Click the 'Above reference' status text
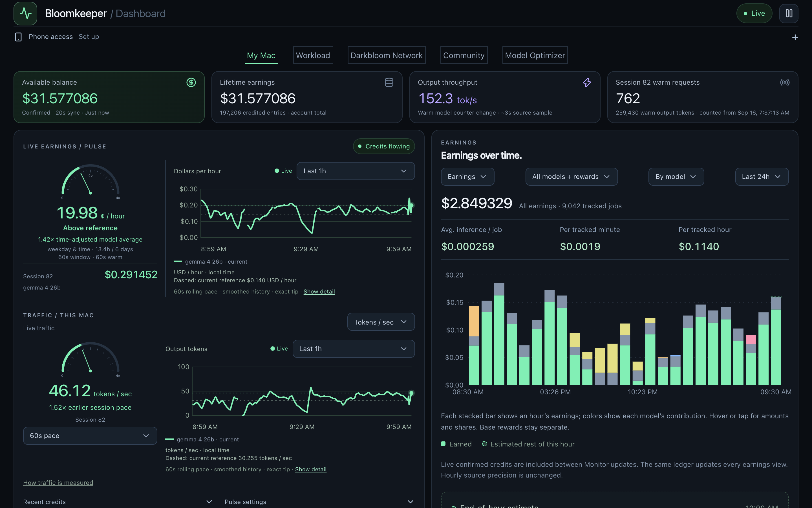This screenshot has width=812, height=508. 90,228
